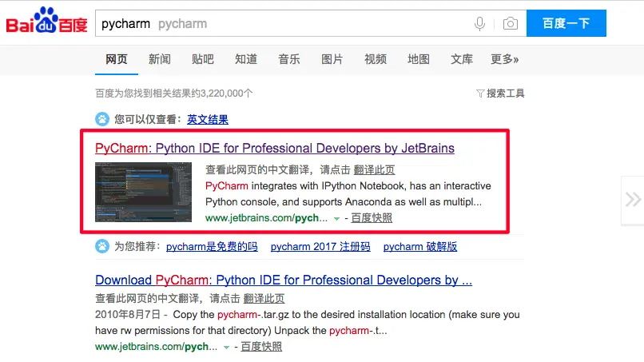Click suggestion pycharm是免费的吗
Screen dimensions: 644x362
coord(212,247)
